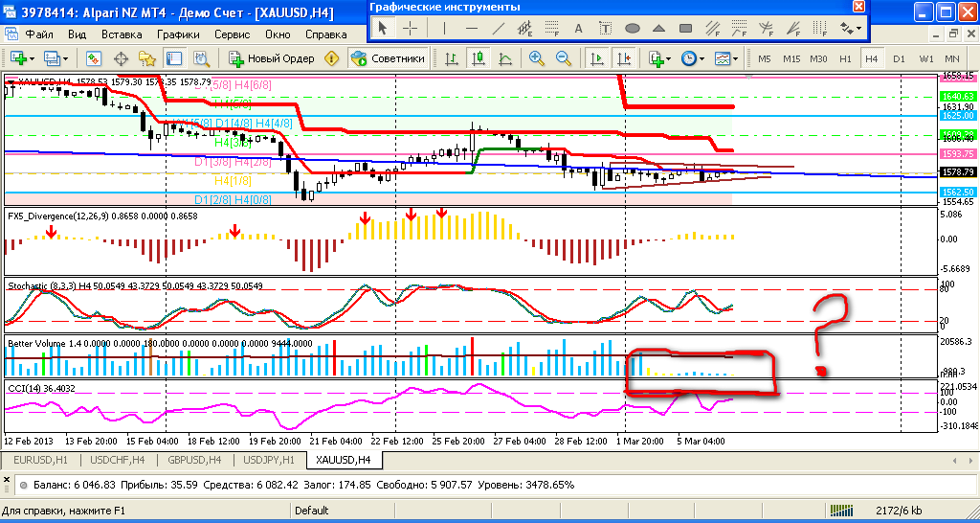Click the zoom in magnifier icon
The height and width of the screenshot is (523, 980).
click(x=536, y=58)
